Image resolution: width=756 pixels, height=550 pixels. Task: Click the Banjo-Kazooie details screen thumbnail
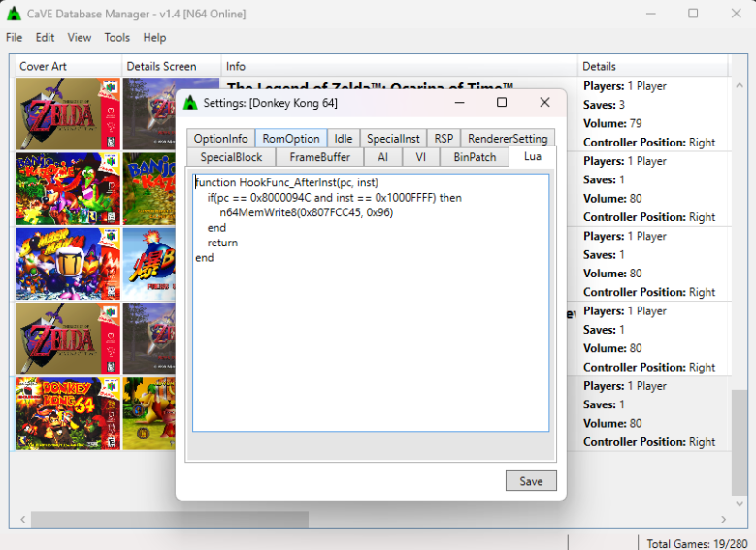(x=149, y=189)
